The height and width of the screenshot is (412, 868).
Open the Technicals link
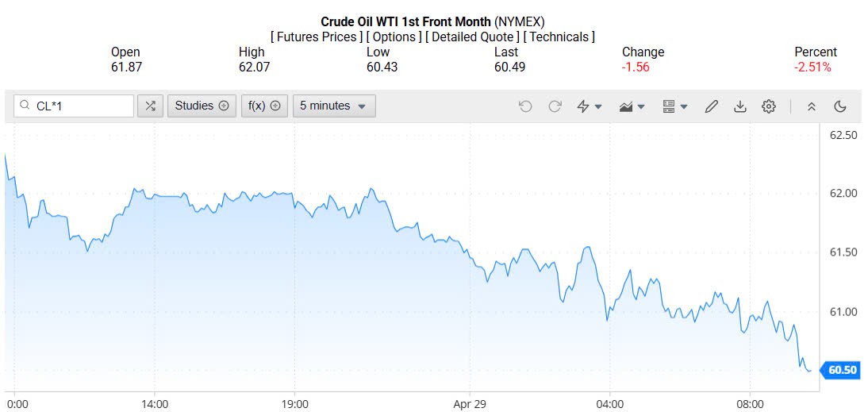pyautogui.click(x=559, y=37)
